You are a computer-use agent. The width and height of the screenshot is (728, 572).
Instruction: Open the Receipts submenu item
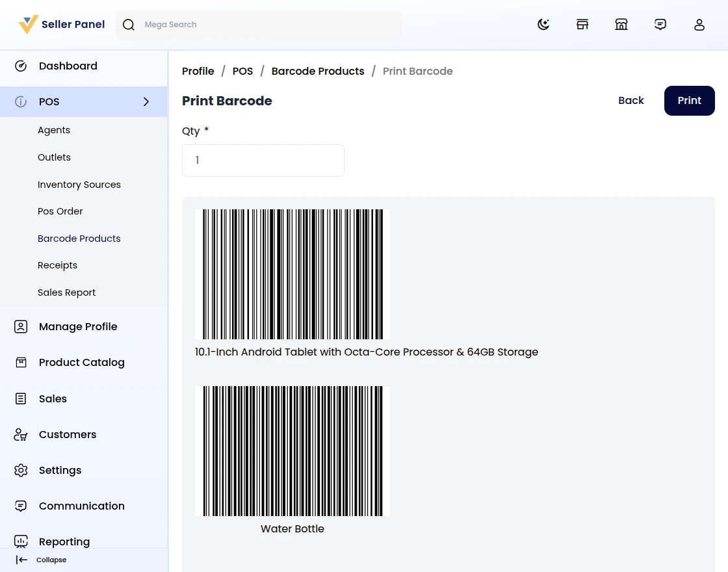point(58,265)
